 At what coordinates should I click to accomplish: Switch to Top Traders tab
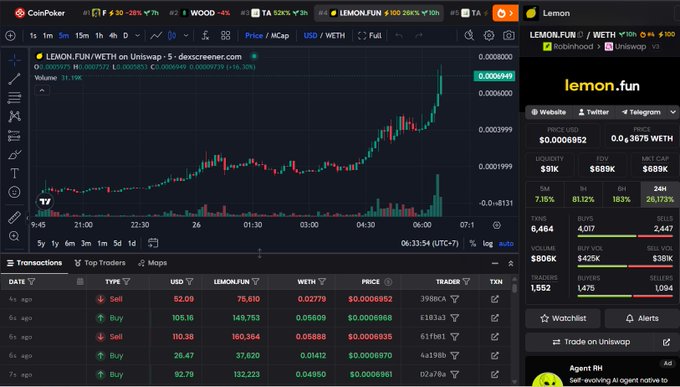(100, 263)
